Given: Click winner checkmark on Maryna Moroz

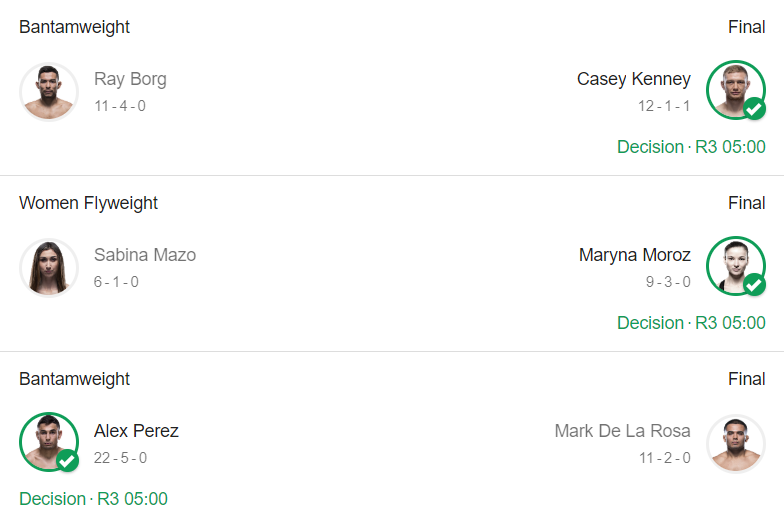Looking at the screenshot, I should [754, 285].
